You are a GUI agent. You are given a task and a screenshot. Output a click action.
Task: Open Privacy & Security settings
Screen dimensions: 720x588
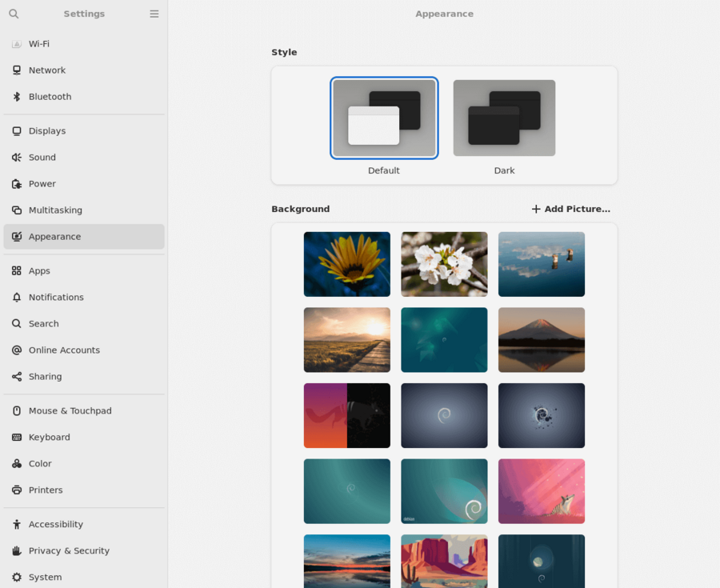click(69, 551)
